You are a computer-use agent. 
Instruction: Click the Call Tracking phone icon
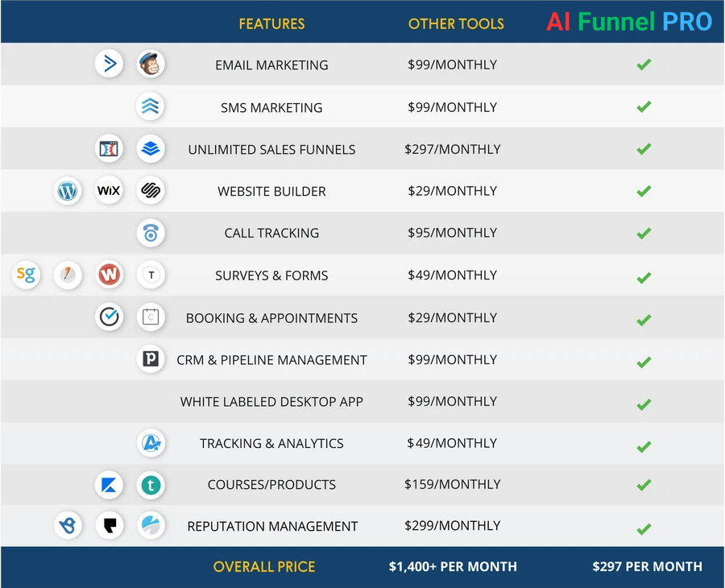coord(151,233)
